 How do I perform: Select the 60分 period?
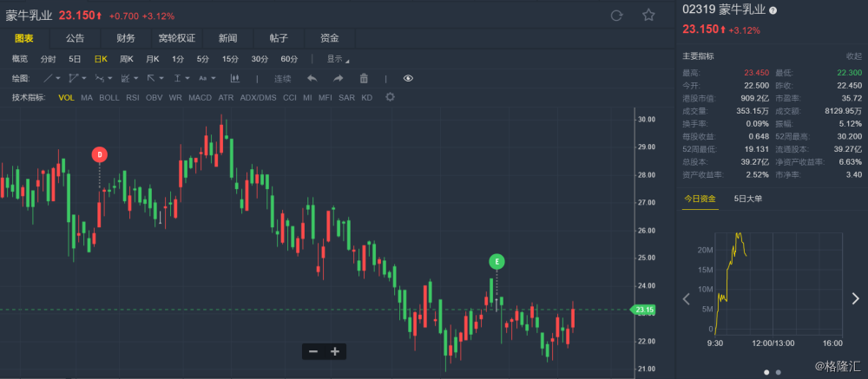coord(289,59)
